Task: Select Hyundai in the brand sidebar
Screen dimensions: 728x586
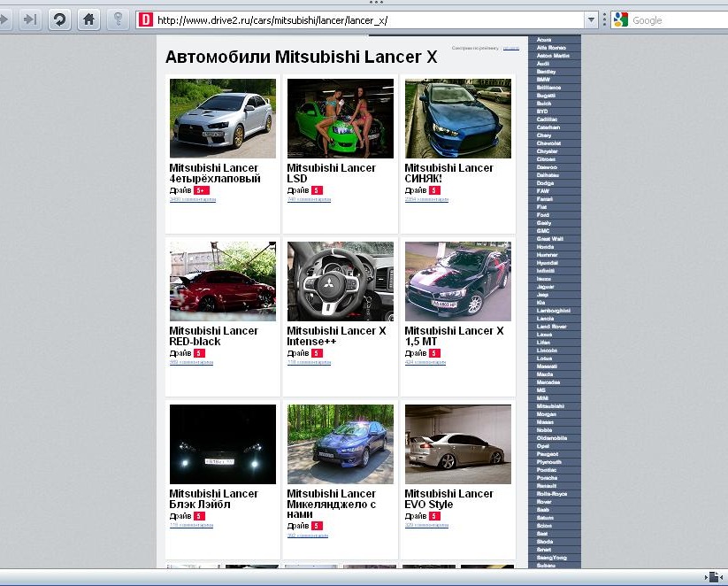Action: pyautogui.click(x=547, y=263)
